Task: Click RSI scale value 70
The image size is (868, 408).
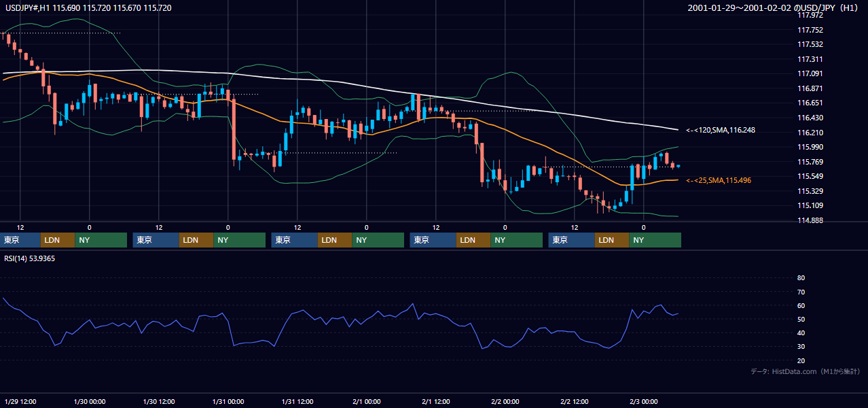Action: coord(801,292)
